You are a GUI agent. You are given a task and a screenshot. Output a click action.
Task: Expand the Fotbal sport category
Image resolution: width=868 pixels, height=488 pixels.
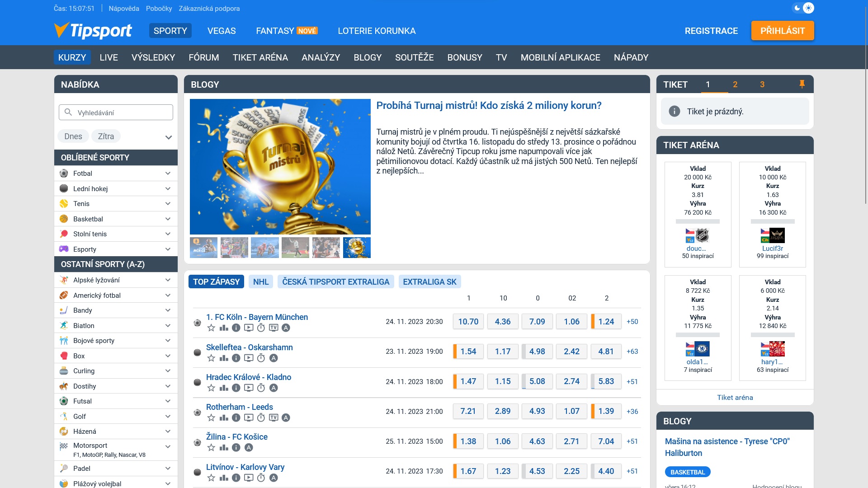point(168,174)
